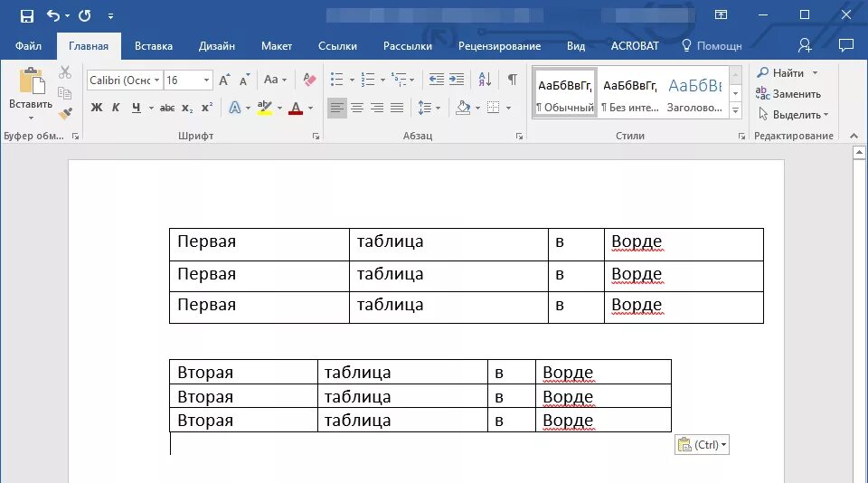868x483 pixels.
Task: Save the document with the floppy disk icon
Action: [x=26, y=15]
